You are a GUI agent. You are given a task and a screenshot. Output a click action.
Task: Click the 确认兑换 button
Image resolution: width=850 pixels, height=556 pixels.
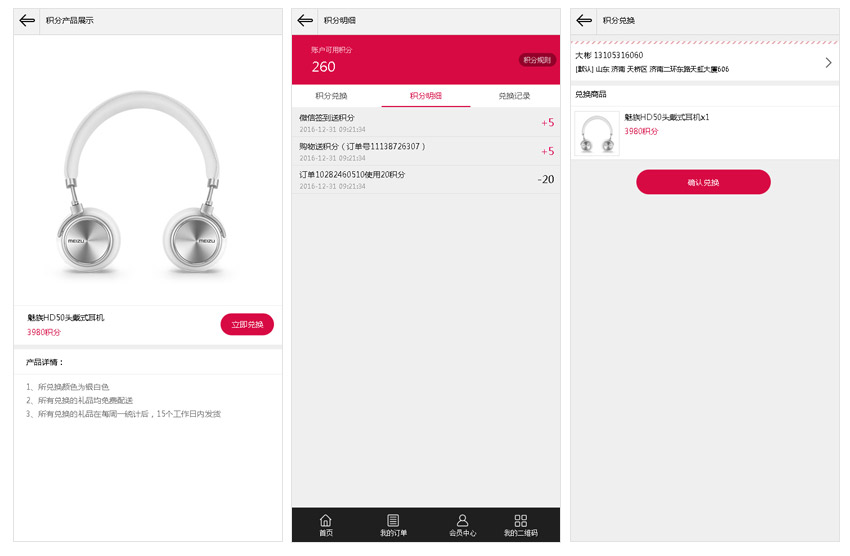(x=703, y=182)
